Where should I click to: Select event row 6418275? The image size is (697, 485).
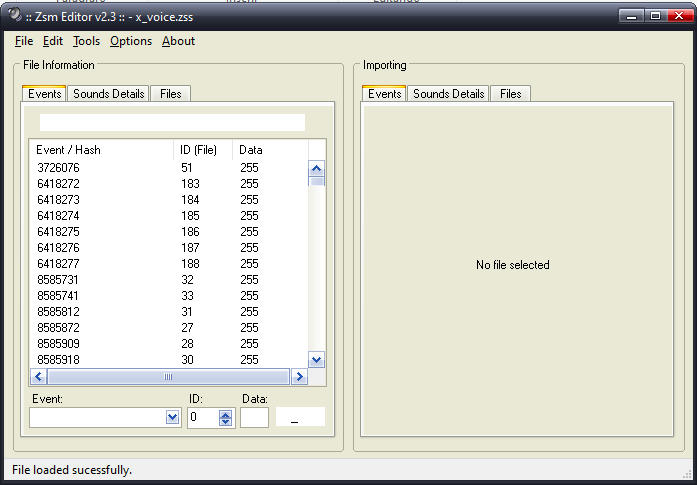(169, 232)
